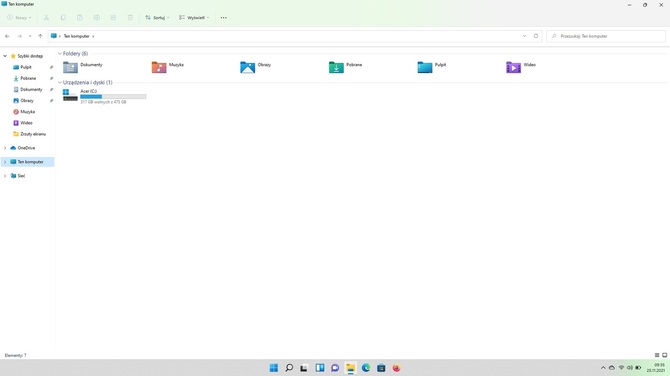The width and height of the screenshot is (670, 376).
Task: Launch Microsoft Edge from taskbar
Action: pos(366,368)
